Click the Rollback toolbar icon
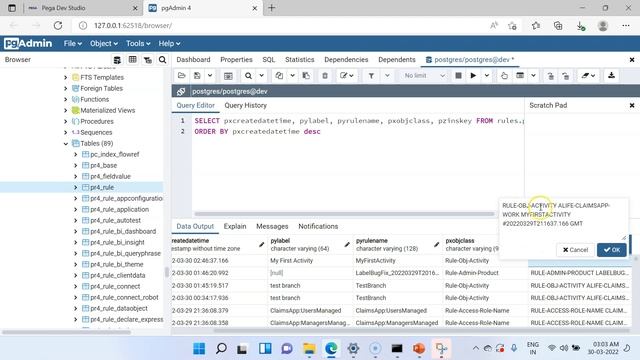This screenshot has width=640, height=360. (566, 76)
